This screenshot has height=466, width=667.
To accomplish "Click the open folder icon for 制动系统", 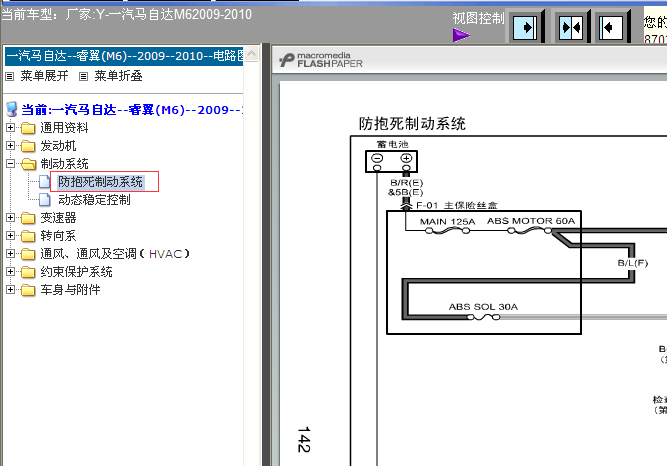I will coord(29,164).
